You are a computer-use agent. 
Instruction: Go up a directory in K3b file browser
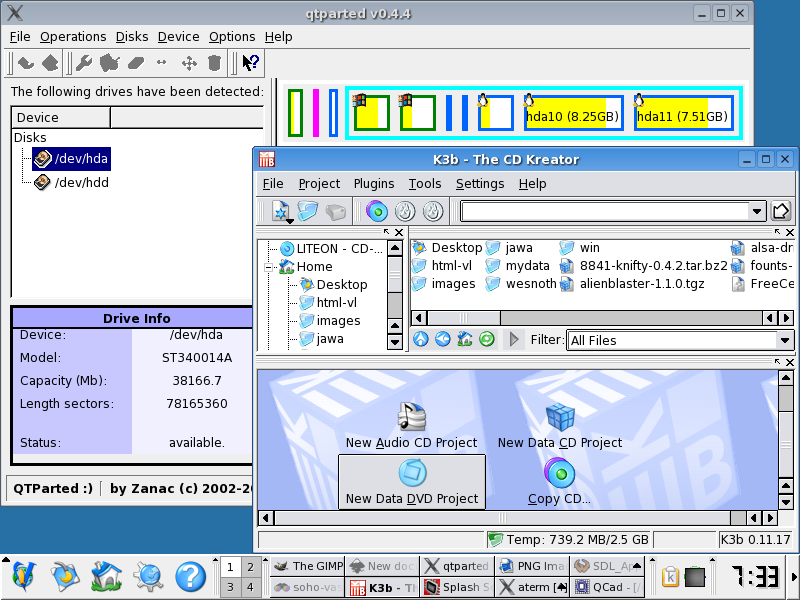pyautogui.click(x=420, y=340)
